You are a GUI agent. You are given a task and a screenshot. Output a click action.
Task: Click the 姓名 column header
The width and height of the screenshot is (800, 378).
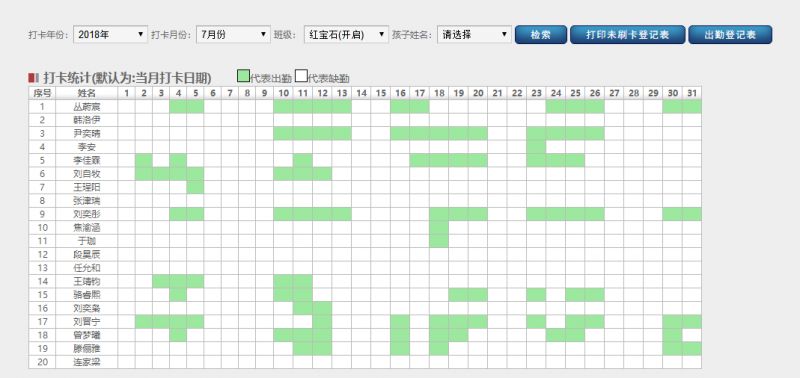(87, 93)
